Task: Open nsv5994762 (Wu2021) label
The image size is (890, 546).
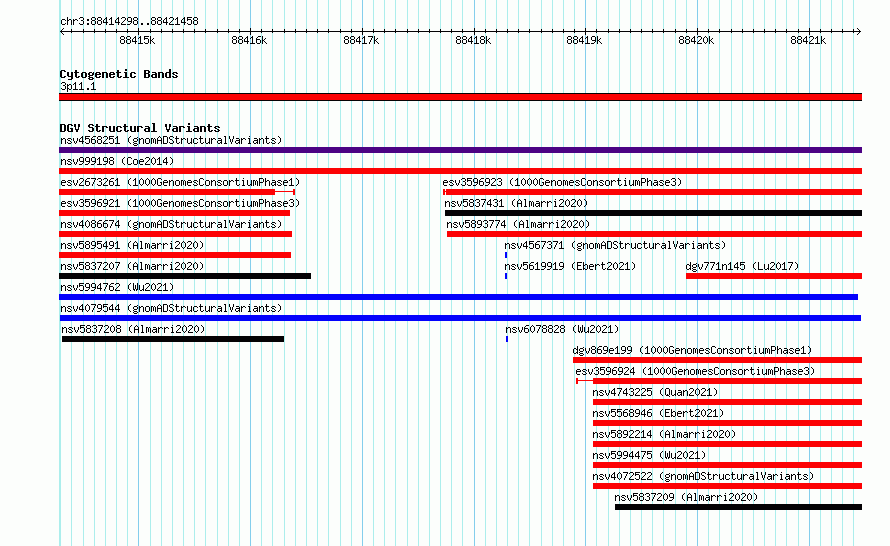Action: (117, 287)
